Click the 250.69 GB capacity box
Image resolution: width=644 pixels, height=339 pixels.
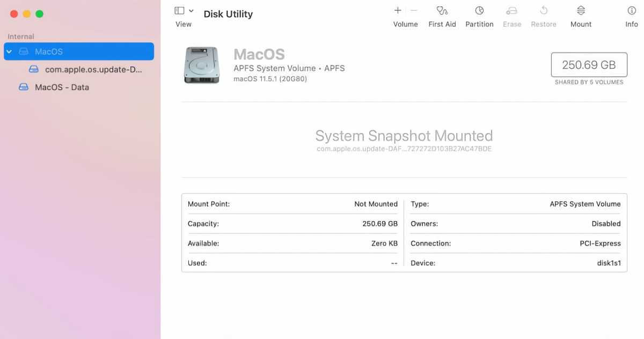click(x=589, y=65)
